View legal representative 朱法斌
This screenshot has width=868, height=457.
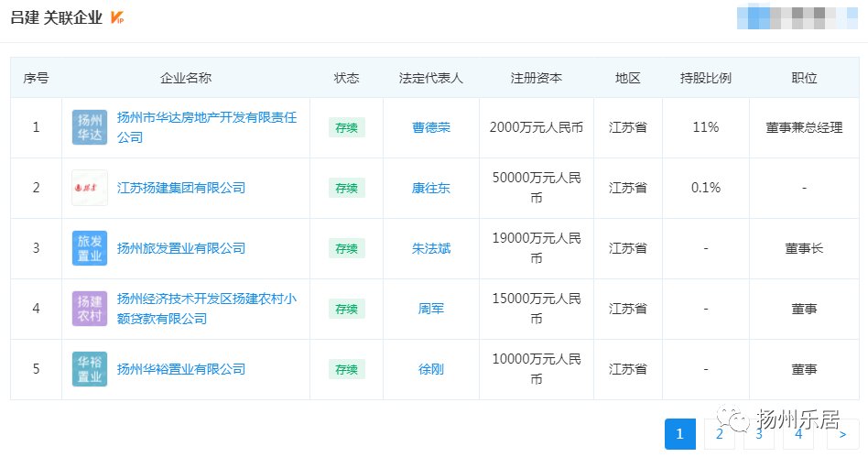pos(431,248)
